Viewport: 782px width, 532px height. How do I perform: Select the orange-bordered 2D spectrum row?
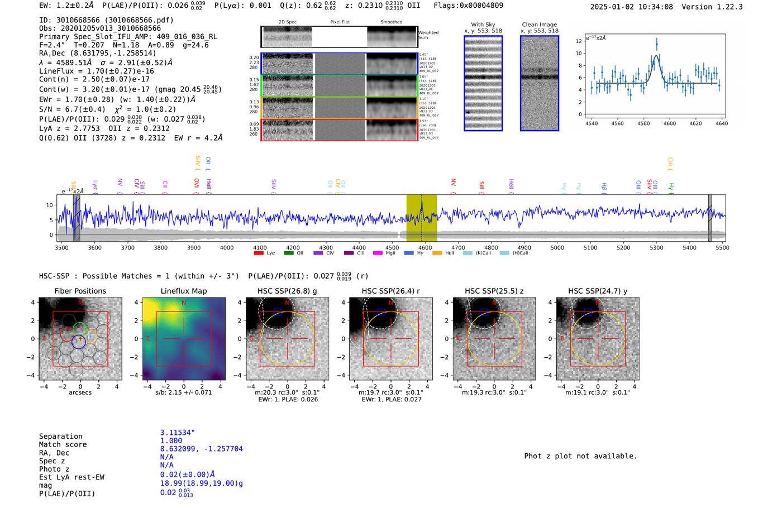(x=339, y=108)
